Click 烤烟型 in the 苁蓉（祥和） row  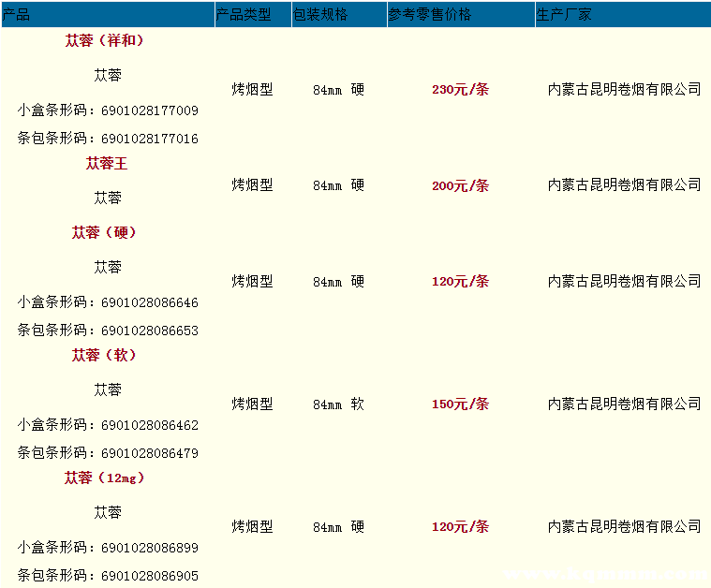pos(253,89)
